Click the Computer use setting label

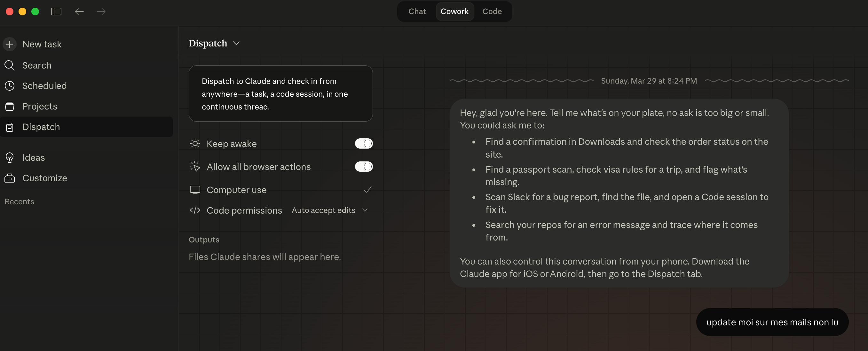pyautogui.click(x=237, y=190)
